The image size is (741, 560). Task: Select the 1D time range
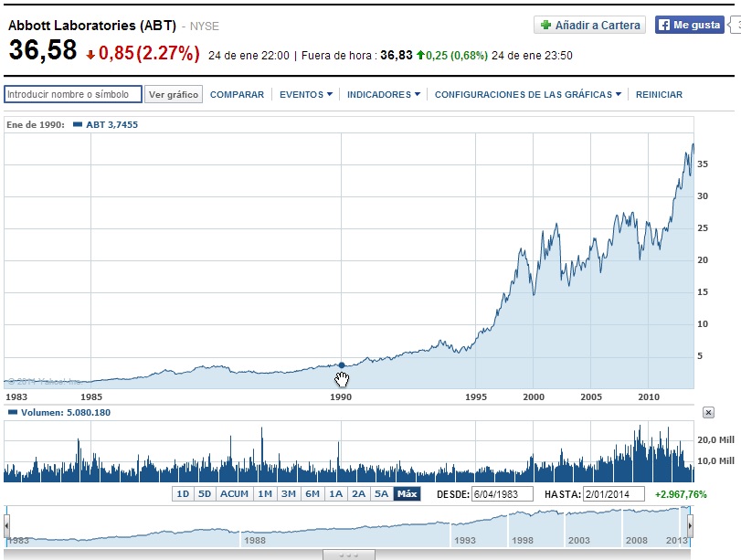tap(183, 494)
